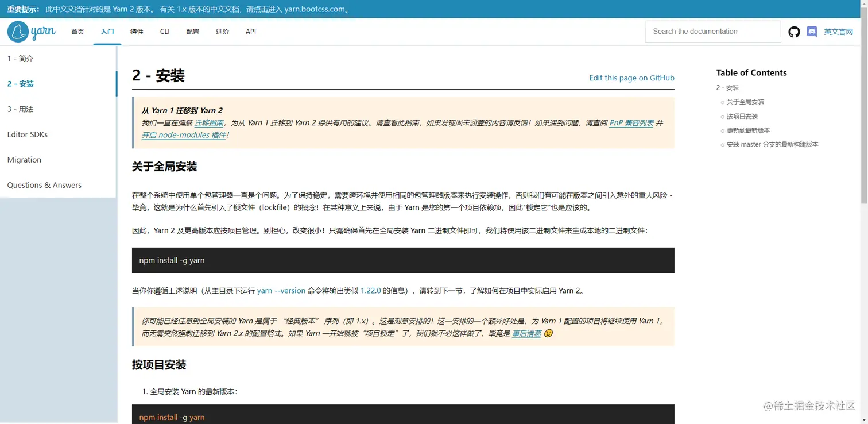Open the PnP 兼容列表 link
Viewport: 868px width, 424px height.
point(631,123)
